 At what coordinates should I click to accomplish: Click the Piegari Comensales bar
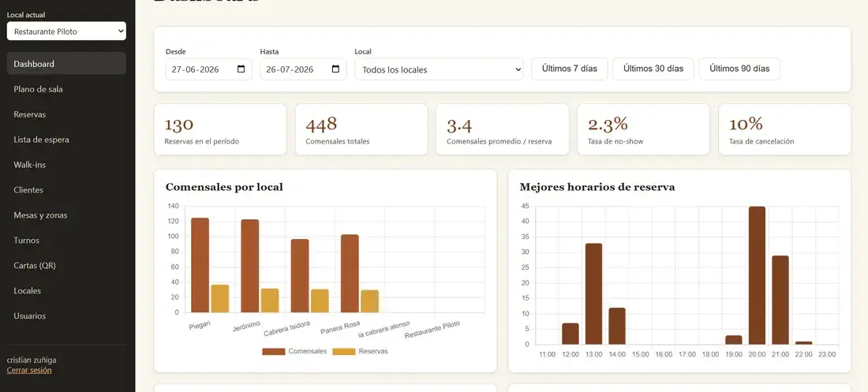tap(200, 265)
